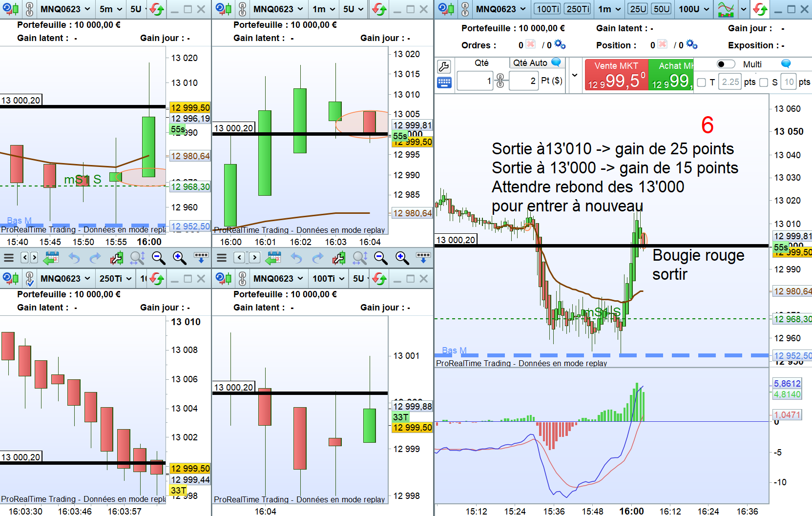Image resolution: width=812 pixels, height=516 pixels.
Task: Open the MNQ0623 symbol dropdown in the 5m chart
Action: coord(65,9)
